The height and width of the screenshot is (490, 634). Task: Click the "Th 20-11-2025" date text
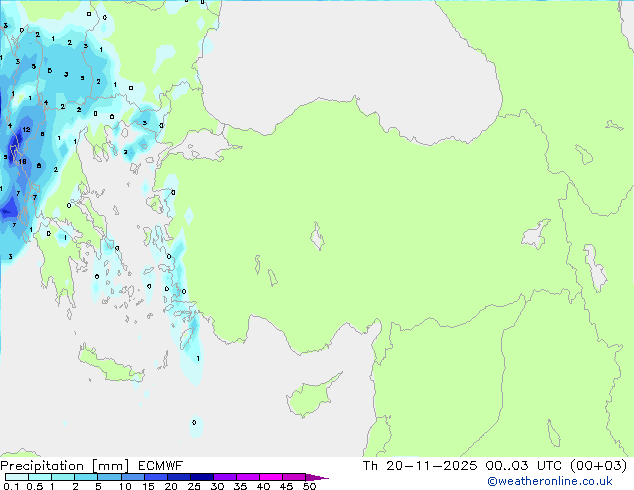[420, 466]
